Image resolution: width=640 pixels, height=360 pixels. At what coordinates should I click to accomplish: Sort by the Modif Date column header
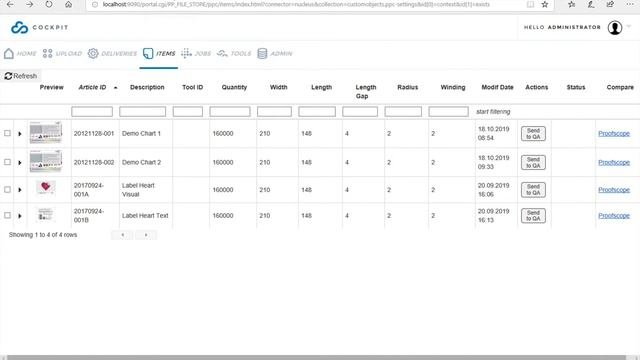pyautogui.click(x=497, y=87)
